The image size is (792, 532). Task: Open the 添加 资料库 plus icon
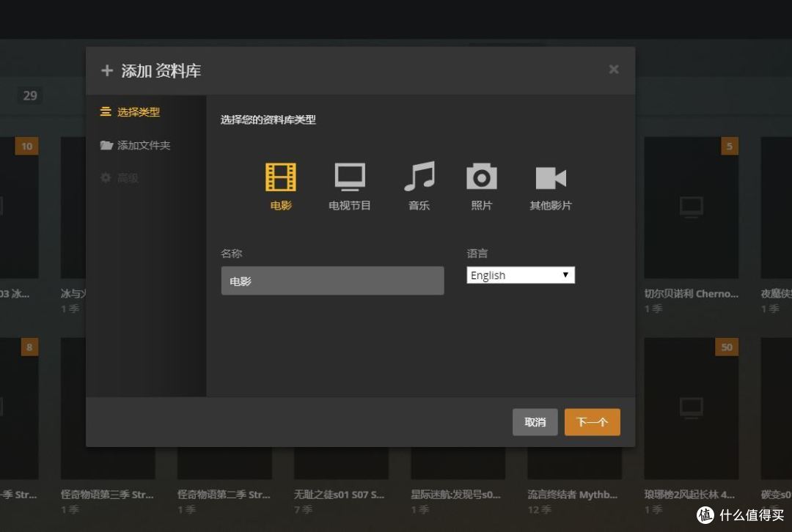[107, 70]
